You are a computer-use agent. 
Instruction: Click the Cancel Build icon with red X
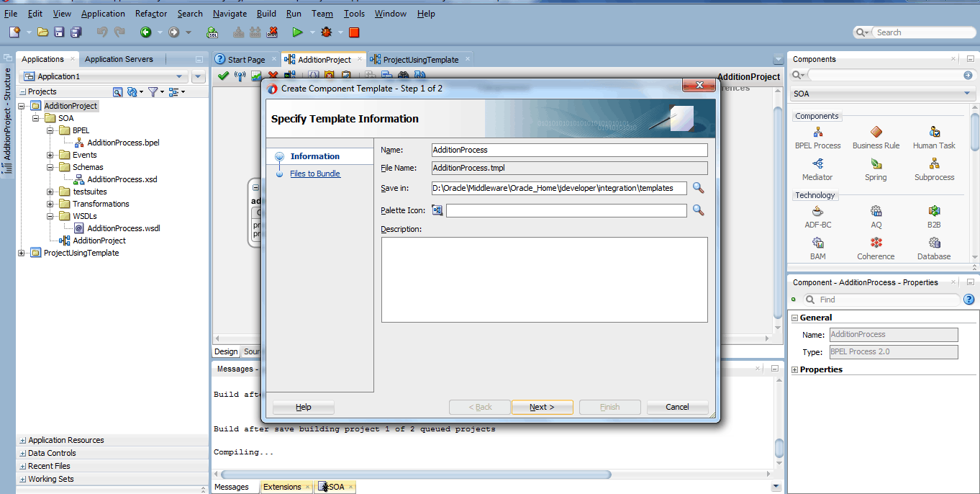click(273, 32)
